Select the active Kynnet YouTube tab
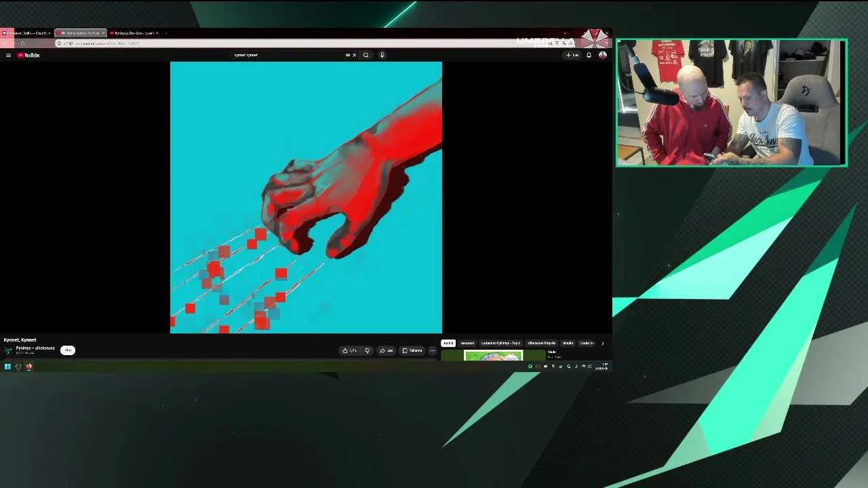The image size is (868, 488). [x=81, y=33]
